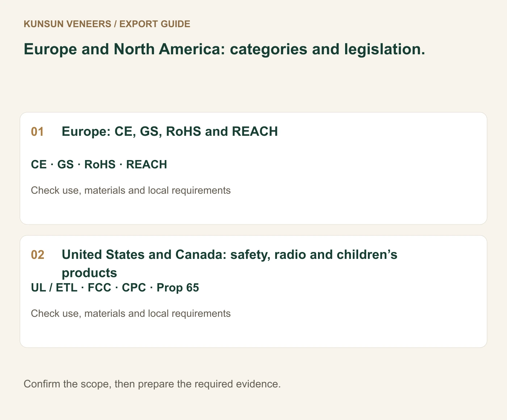Open the 'United States and Canada: safety, radio and children's products' title
507x420 pixels.
click(230, 264)
